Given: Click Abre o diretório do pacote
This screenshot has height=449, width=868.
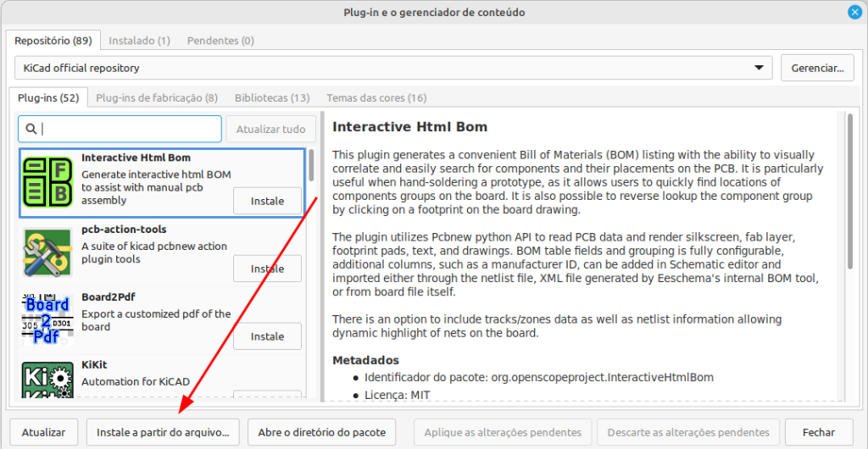Looking at the screenshot, I should point(323,432).
